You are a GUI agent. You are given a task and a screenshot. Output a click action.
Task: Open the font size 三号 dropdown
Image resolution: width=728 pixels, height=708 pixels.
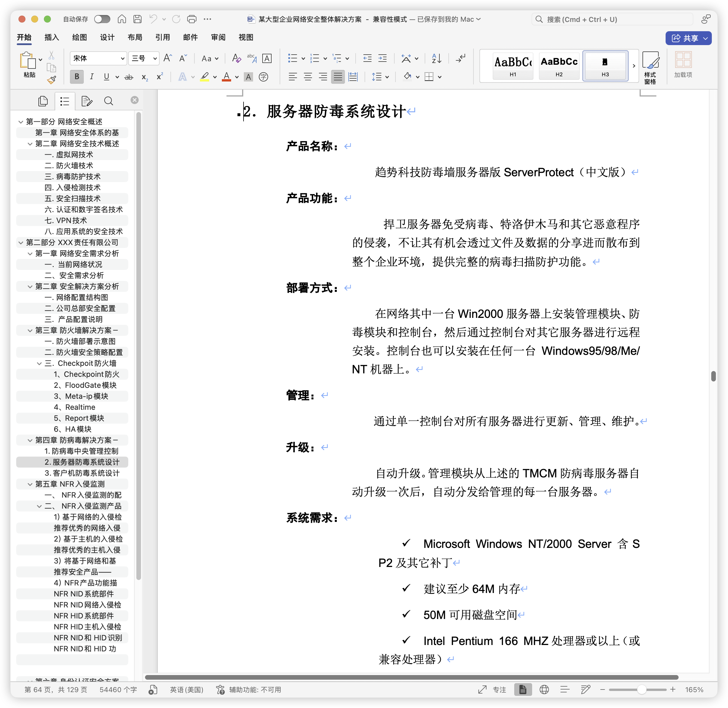pos(155,58)
